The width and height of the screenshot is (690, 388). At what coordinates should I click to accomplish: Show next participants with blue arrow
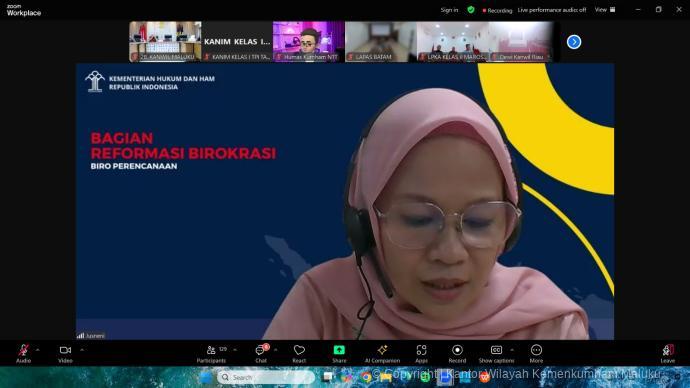coord(574,42)
